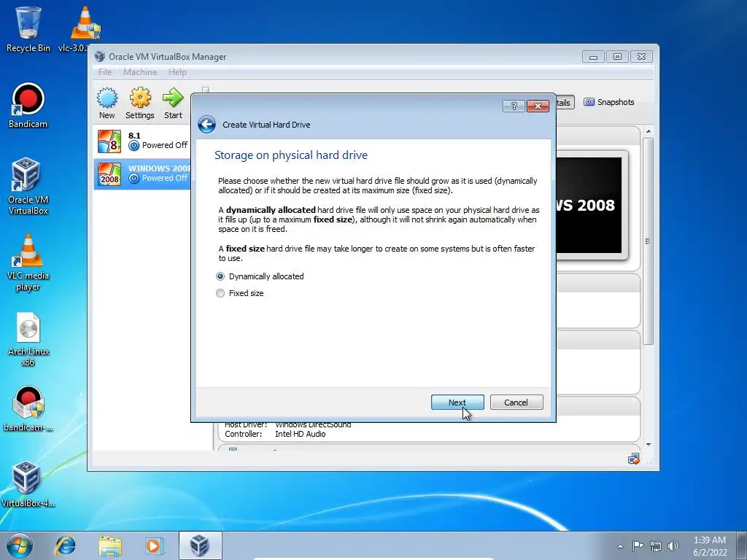
Task: Maximize the VirtualBox Manager window
Action: pyautogui.click(x=617, y=57)
